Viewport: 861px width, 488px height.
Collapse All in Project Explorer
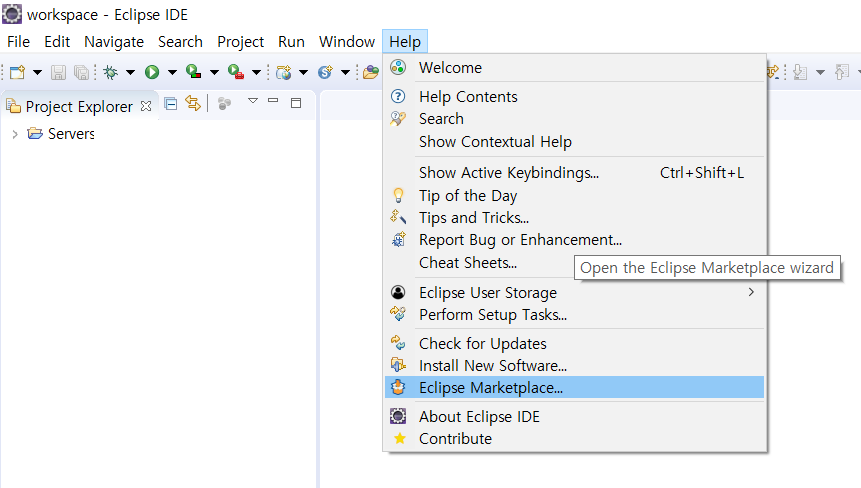pos(171,103)
